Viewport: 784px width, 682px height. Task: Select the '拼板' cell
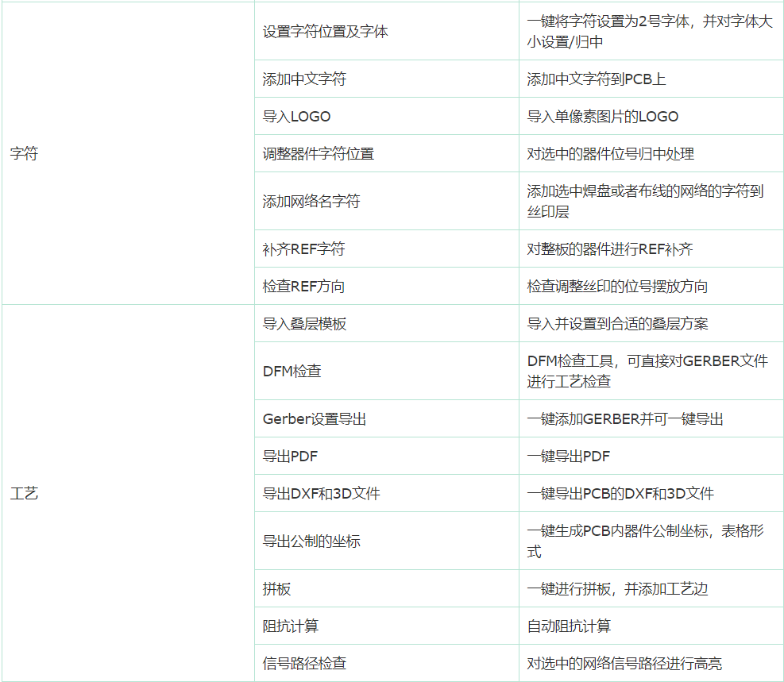387,588
